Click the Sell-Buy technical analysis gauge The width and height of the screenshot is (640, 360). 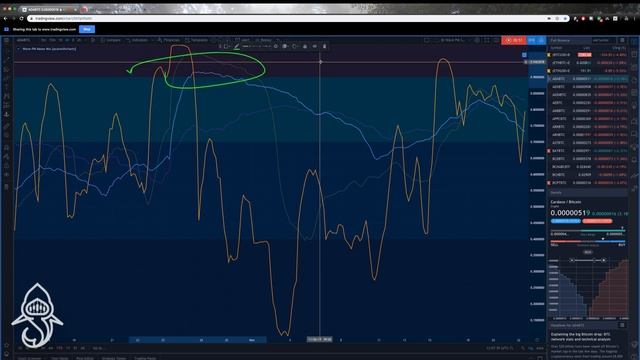pyautogui.click(x=587, y=242)
